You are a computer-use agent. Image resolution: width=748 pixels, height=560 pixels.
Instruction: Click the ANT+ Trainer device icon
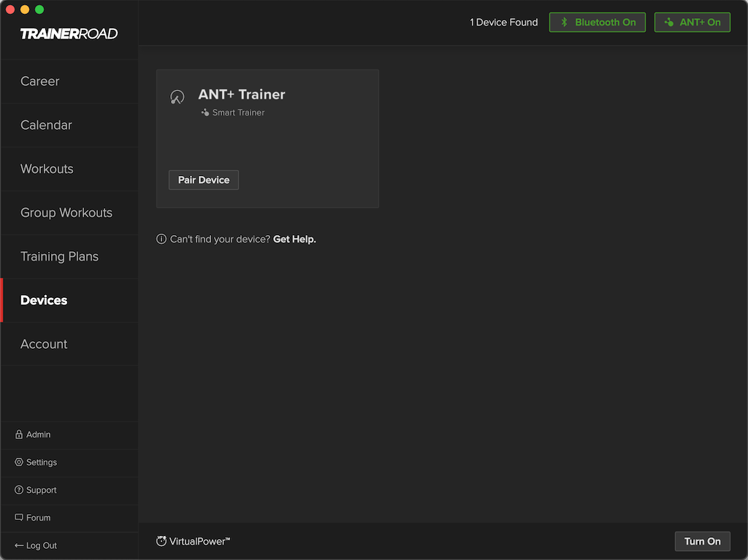coord(177,97)
